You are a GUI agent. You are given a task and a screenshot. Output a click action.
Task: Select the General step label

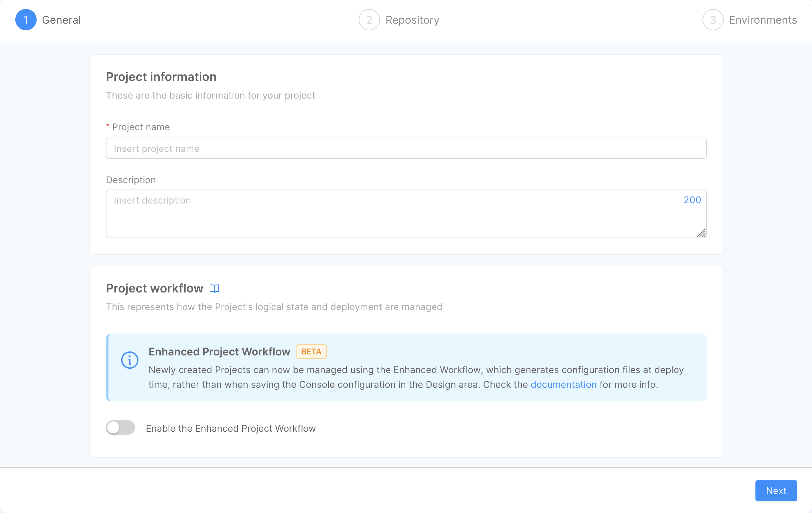coord(61,20)
